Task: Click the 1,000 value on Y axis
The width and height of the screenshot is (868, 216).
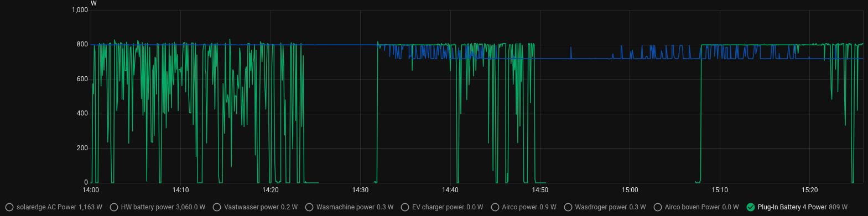Action: coord(80,10)
